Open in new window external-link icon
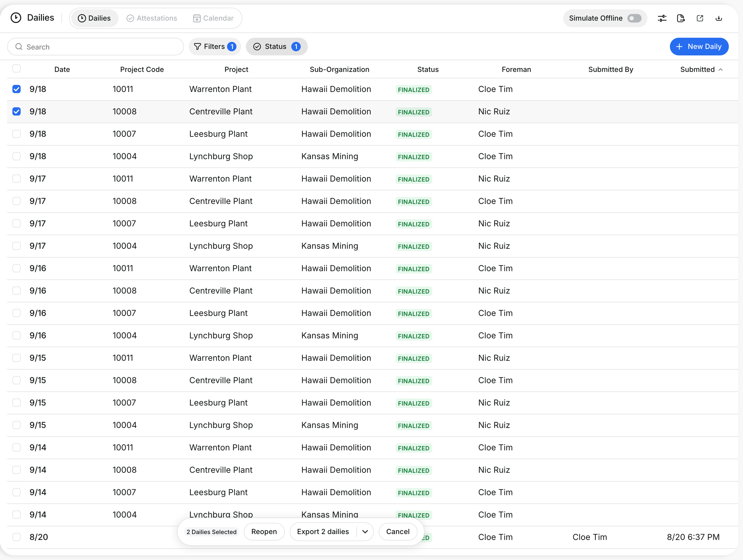 pyautogui.click(x=700, y=18)
